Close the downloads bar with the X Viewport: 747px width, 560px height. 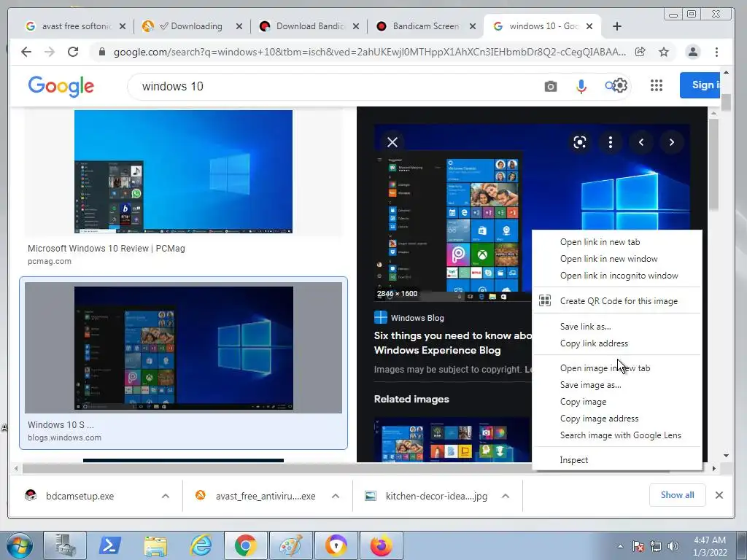pos(719,495)
